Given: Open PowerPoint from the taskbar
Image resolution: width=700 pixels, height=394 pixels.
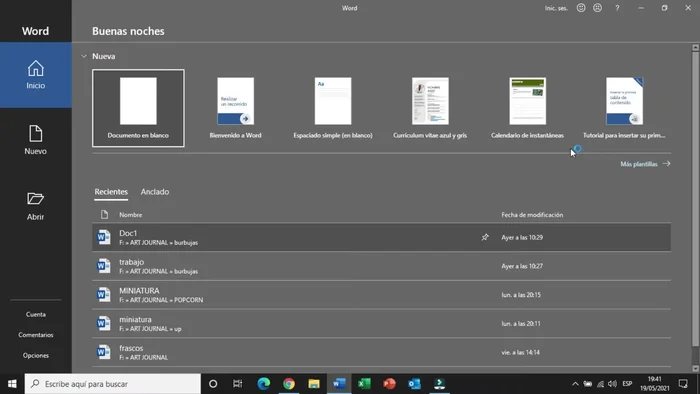Looking at the screenshot, I should pos(389,384).
